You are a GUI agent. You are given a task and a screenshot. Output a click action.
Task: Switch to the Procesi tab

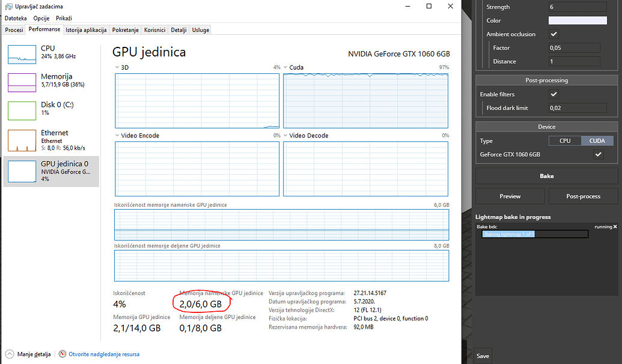coord(14,29)
